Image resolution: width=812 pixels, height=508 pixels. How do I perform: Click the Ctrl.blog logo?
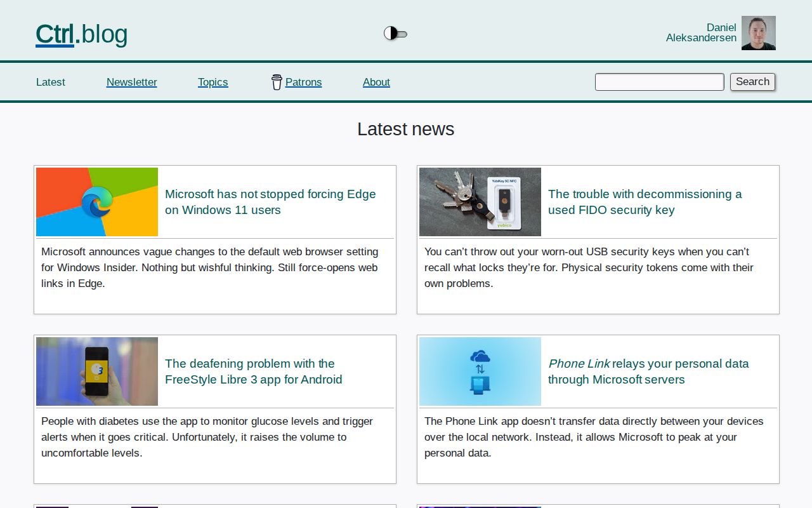(x=81, y=34)
